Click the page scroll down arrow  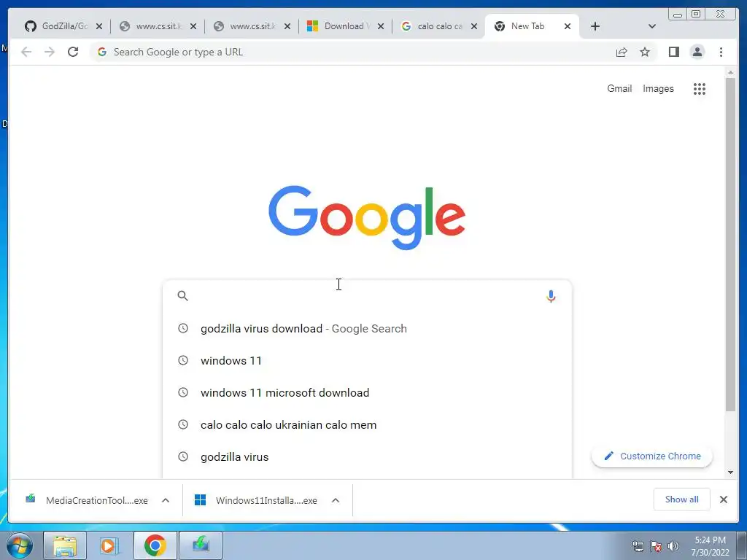[730, 472]
